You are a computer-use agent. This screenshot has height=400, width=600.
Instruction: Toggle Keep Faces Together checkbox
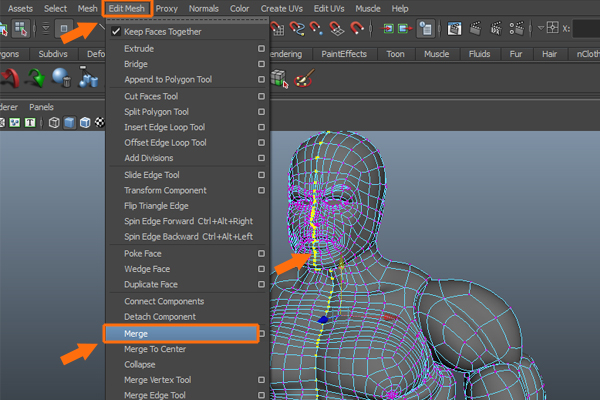pos(116,32)
